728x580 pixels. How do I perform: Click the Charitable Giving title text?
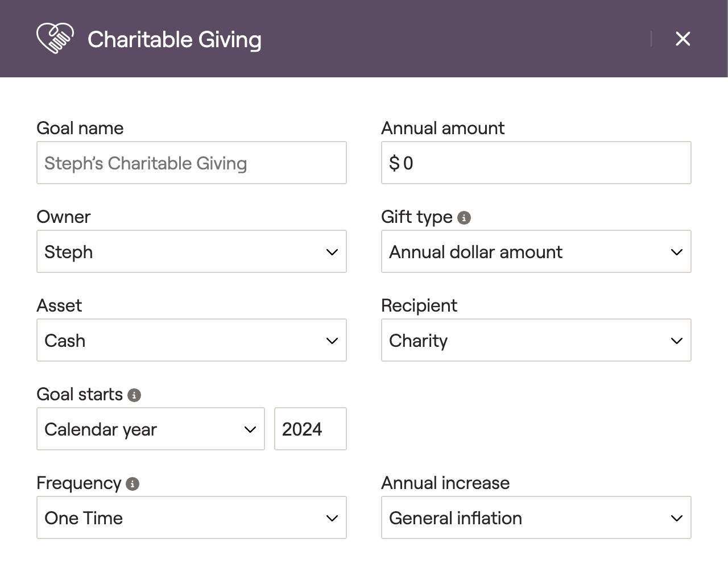point(175,40)
